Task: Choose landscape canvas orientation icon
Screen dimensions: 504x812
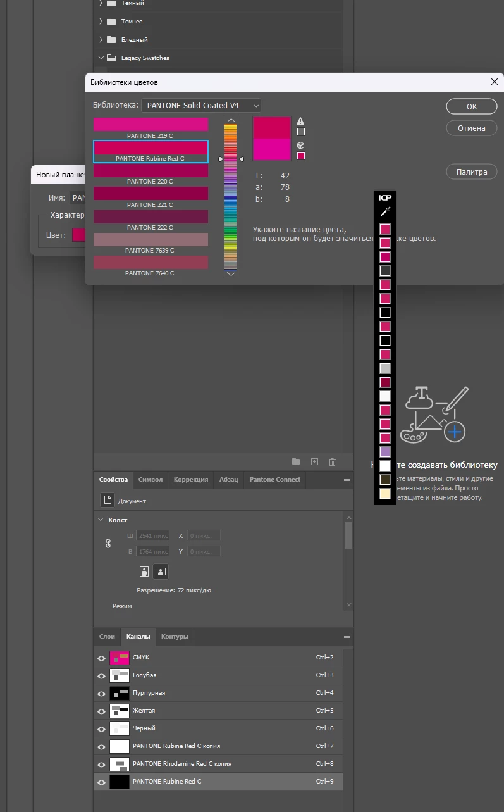Action: (x=161, y=572)
